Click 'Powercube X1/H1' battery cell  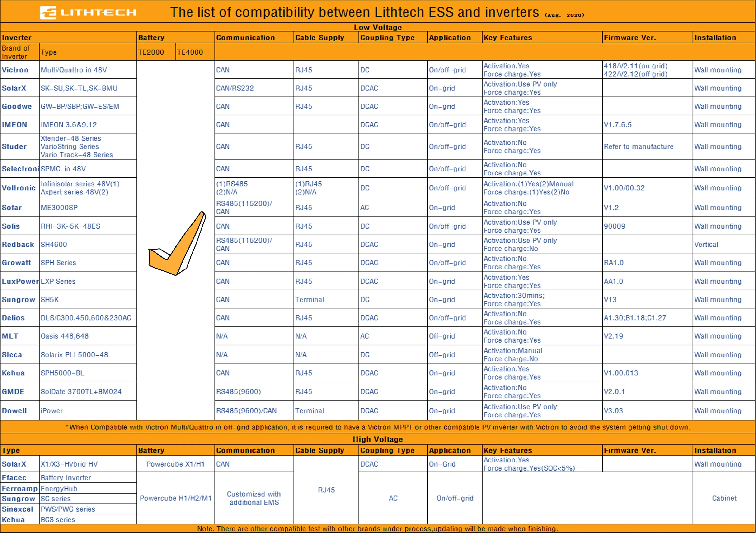pyautogui.click(x=175, y=464)
